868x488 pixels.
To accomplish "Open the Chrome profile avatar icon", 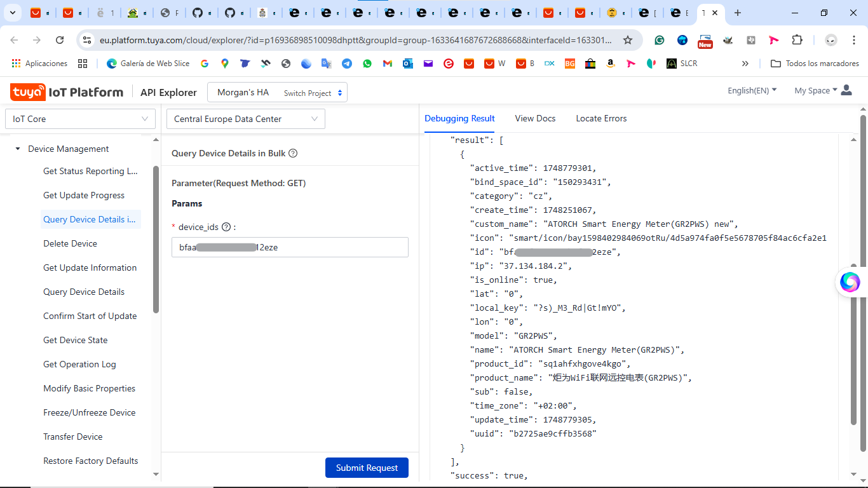I will pyautogui.click(x=831, y=40).
